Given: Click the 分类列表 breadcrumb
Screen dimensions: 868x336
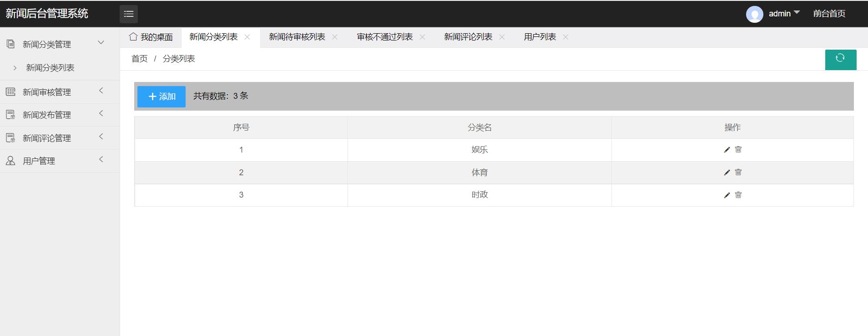Looking at the screenshot, I should (179, 59).
